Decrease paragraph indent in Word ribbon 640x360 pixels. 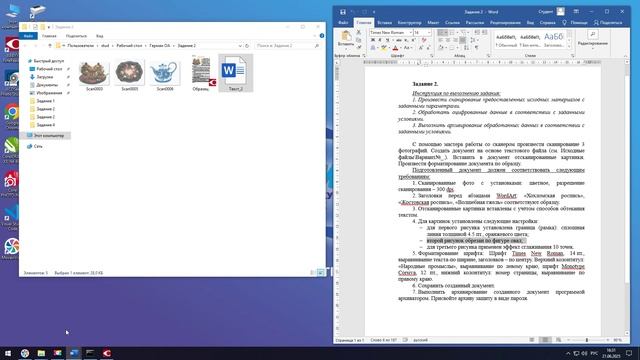pos(477,32)
